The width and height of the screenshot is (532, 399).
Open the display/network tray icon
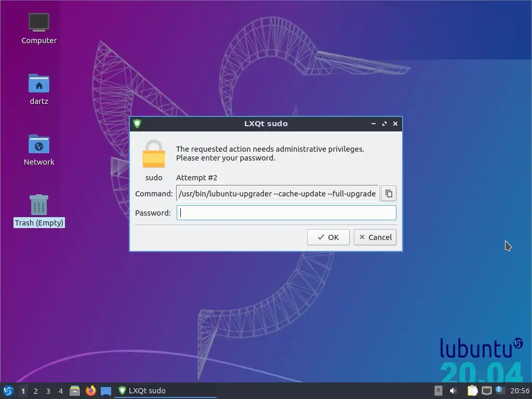pos(486,391)
